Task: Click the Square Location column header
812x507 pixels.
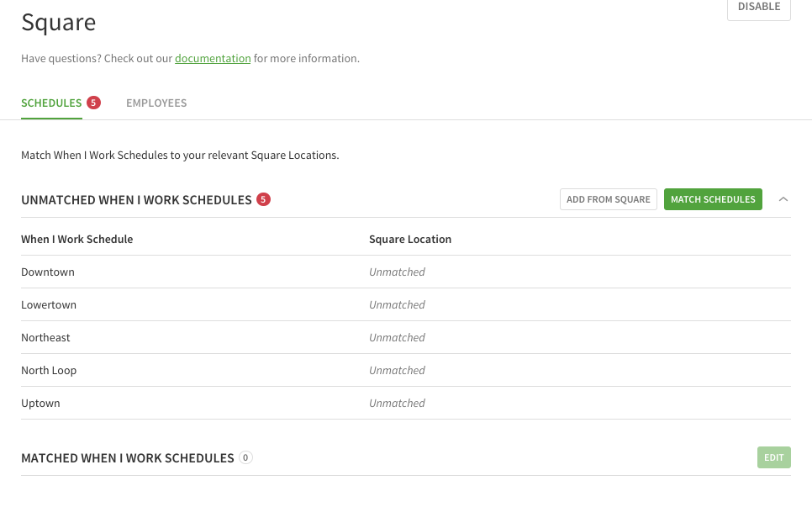Action: coord(410,239)
